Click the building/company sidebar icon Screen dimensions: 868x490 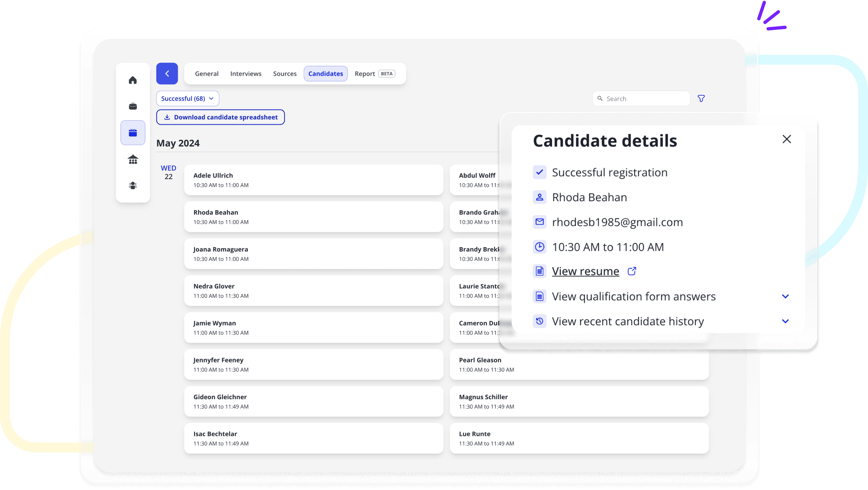tap(133, 159)
